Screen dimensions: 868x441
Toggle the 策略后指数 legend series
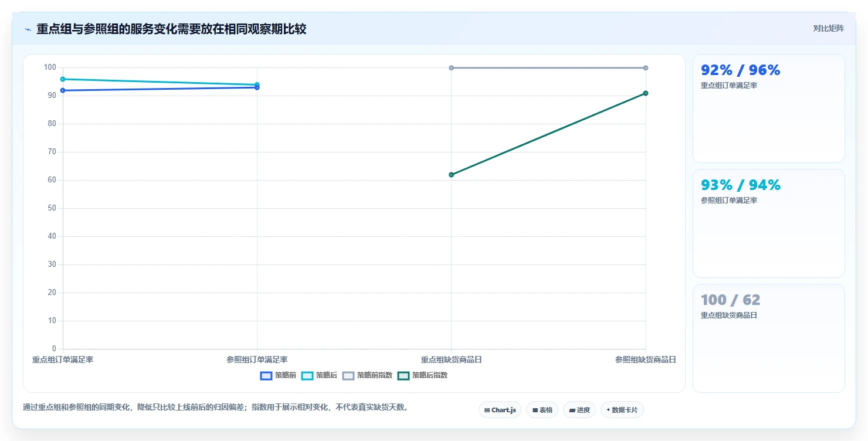click(x=422, y=375)
